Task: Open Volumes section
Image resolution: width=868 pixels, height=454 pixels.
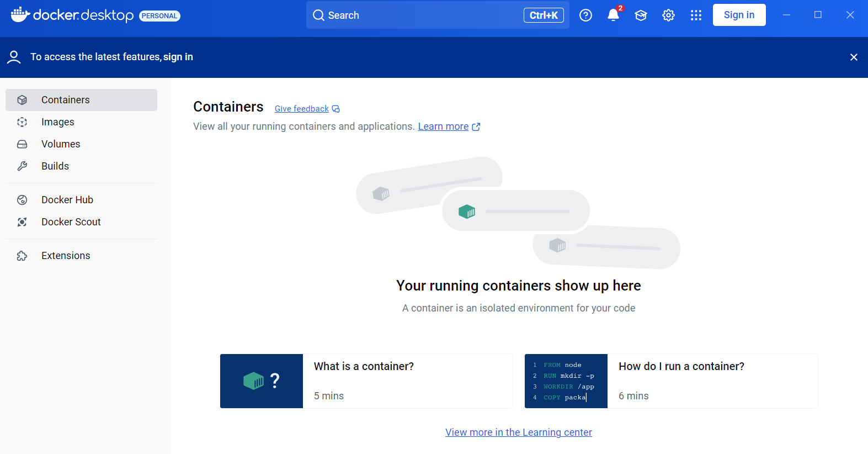Action: (81, 144)
